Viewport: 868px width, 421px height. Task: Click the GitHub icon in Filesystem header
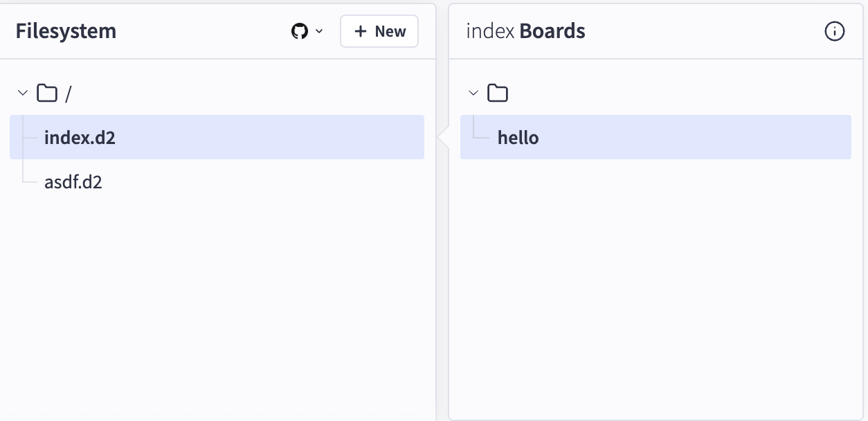click(299, 31)
